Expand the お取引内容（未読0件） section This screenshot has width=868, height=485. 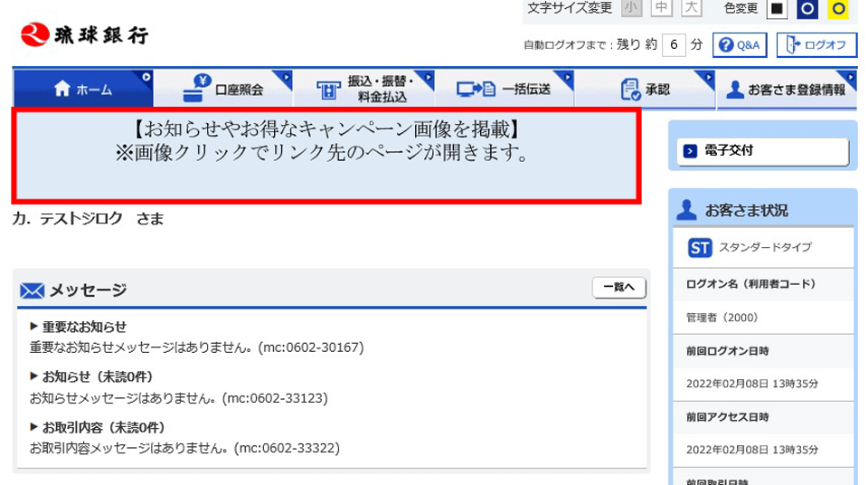pyautogui.click(x=98, y=427)
